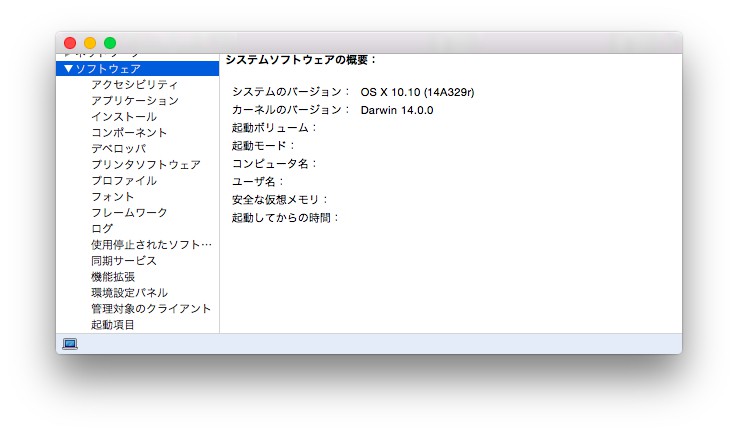Minimize the window with the yellow button
738x434 pixels.
click(90, 43)
